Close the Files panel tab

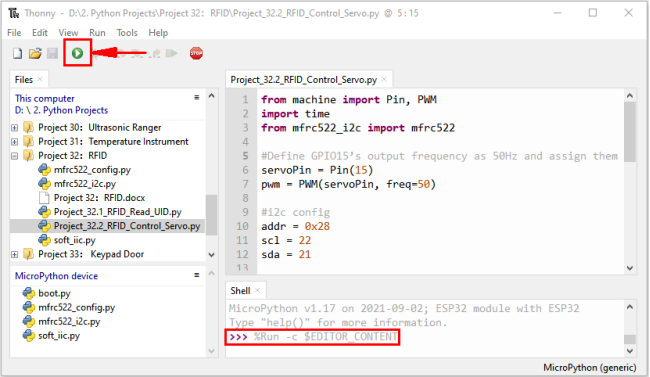[40, 79]
